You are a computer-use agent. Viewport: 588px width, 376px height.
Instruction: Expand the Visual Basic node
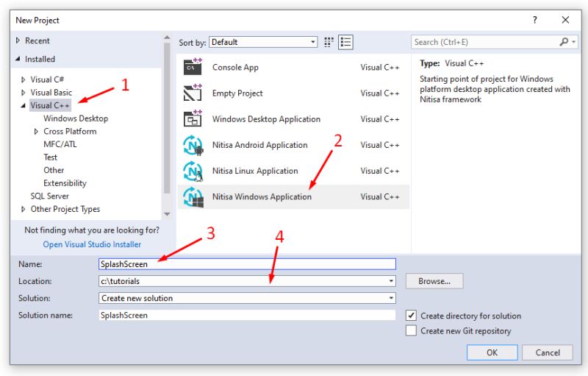click(24, 92)
